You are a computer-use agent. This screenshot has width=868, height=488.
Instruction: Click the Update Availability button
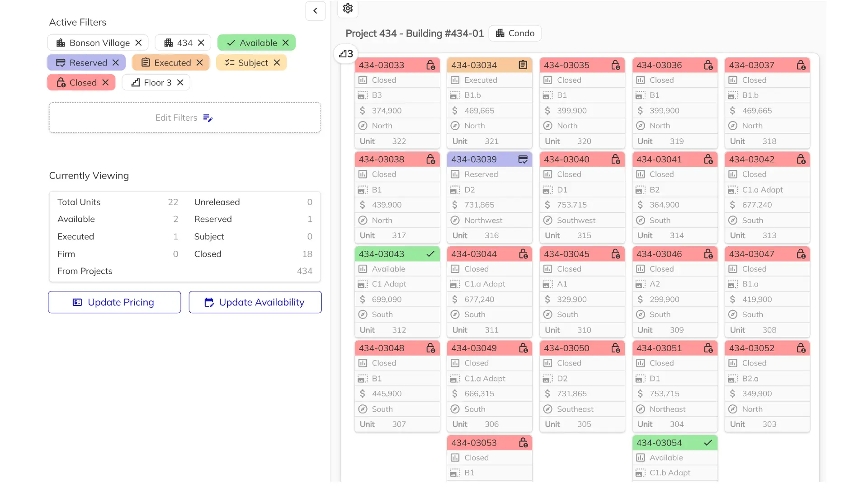pos(255,302)
